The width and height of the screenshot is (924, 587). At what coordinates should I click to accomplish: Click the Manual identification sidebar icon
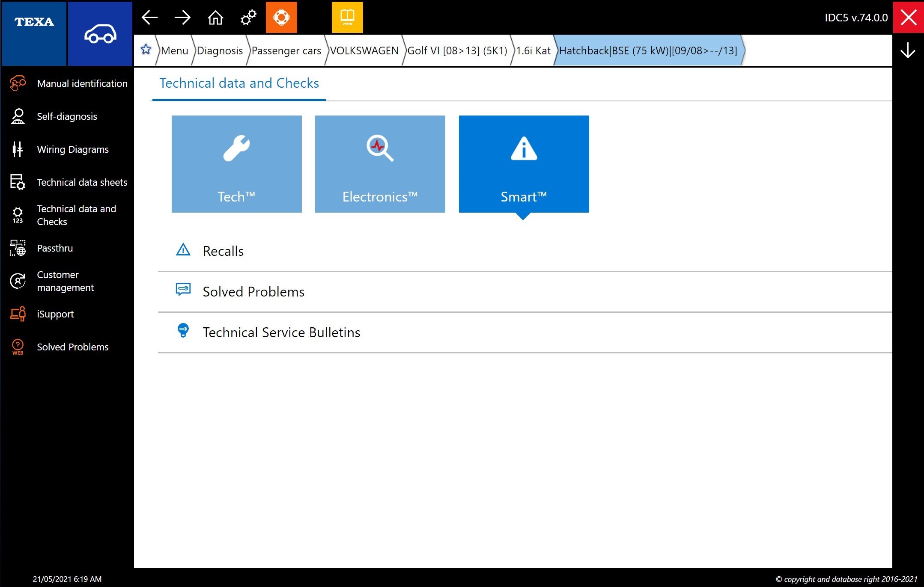point(18,83)
